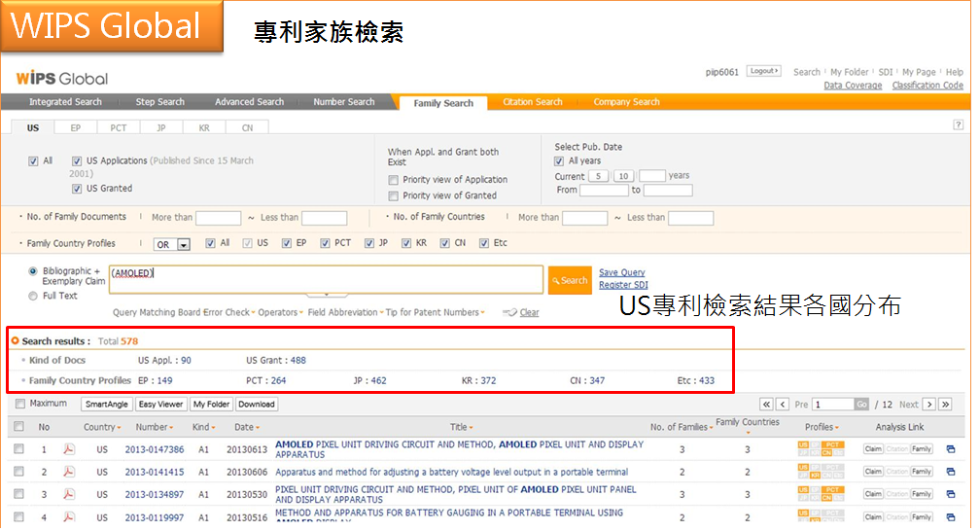Open new-window icon for row 2013-0147386
Image resolution: width=980 pixels, height=531 pixels.
951,449
